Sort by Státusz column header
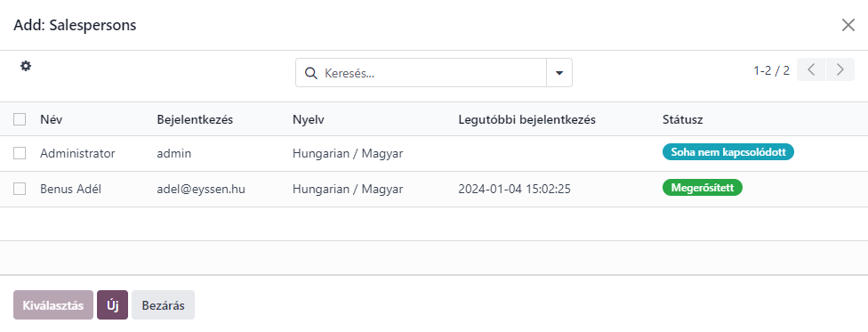Image resolution: width=868 pixels, height=332 pixels. click(x=682, y=120)
